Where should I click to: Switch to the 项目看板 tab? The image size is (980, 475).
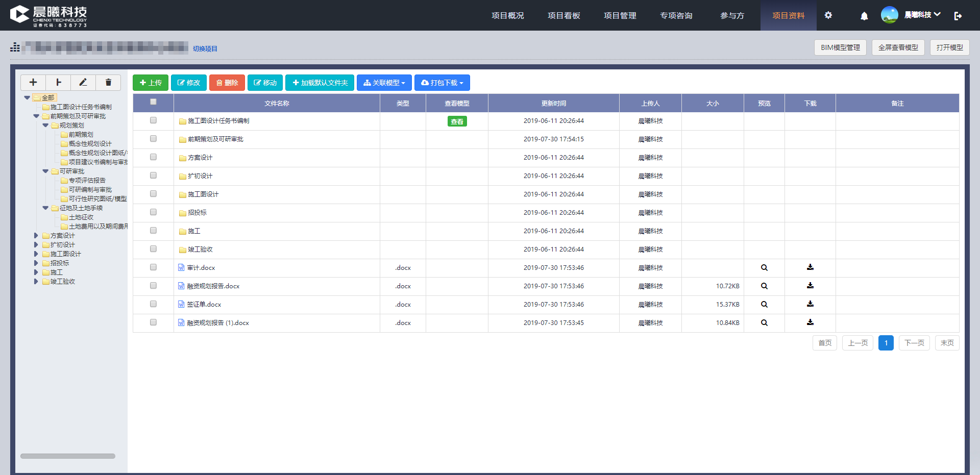coord(563,15)
